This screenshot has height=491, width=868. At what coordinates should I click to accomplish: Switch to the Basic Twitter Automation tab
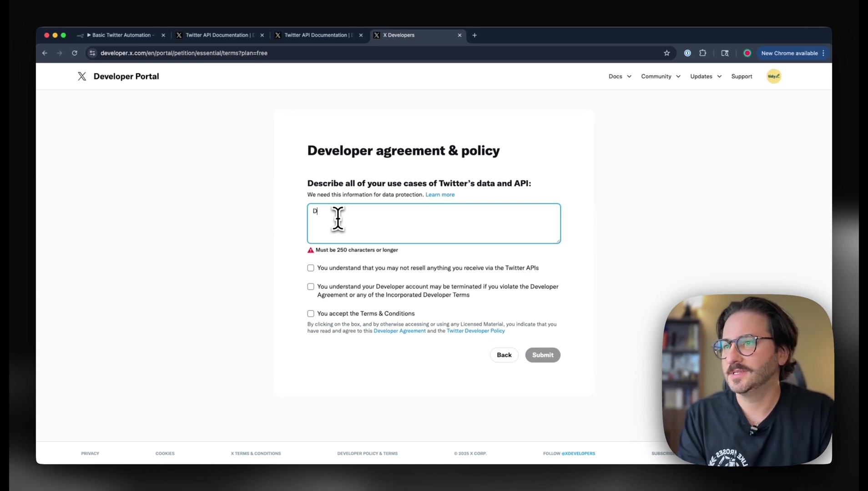(x=121, y=35)
